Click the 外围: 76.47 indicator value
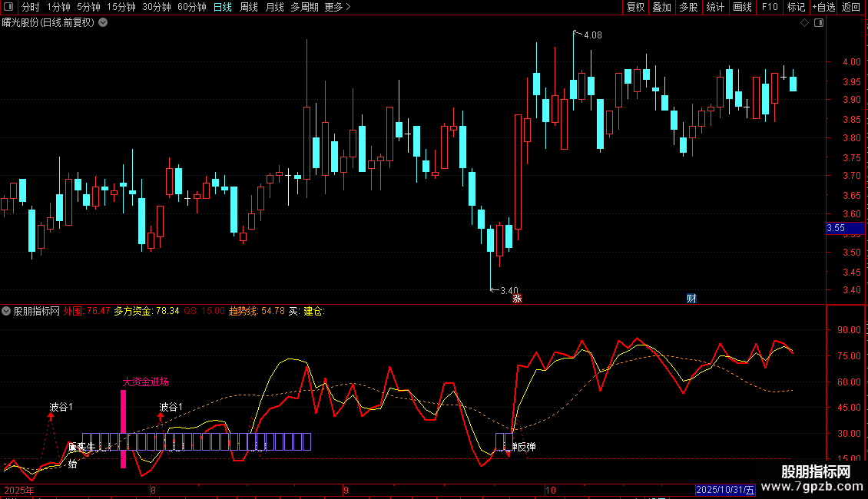Viewport: 868px width, 499px height. [x=87, y=311]
